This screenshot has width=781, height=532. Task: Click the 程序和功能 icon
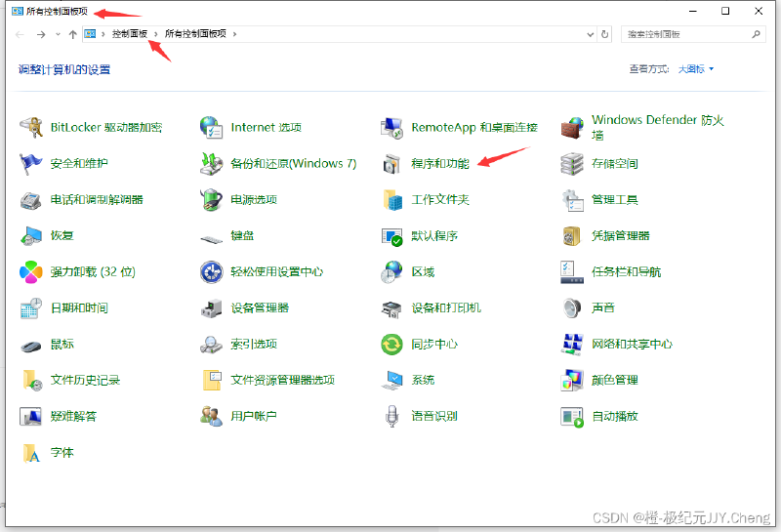pos(391,164)
